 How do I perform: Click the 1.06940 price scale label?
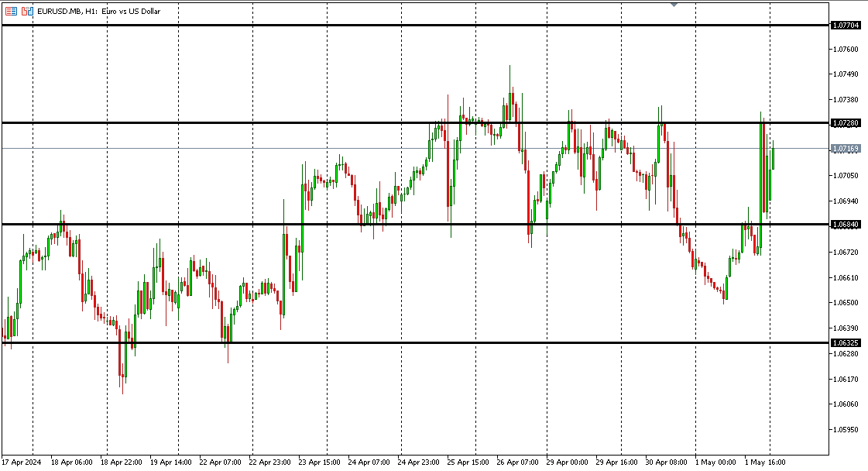[x=846, y=201]
